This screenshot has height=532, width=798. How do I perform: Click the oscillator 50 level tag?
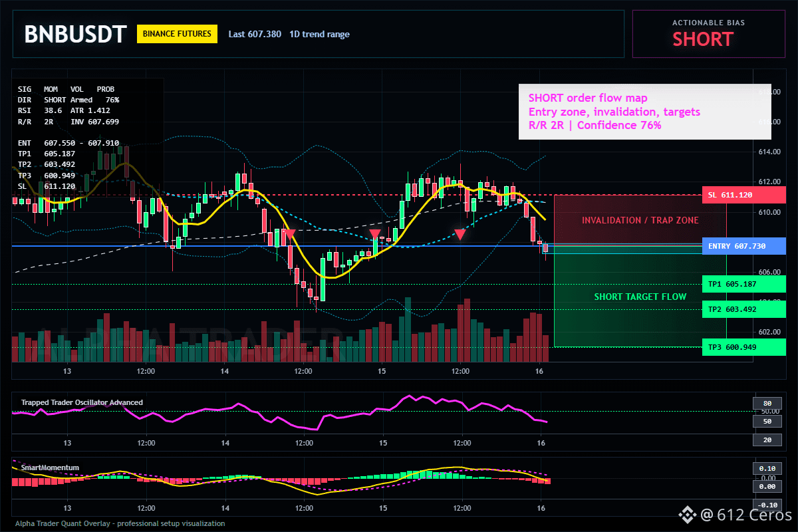(767, 421)
